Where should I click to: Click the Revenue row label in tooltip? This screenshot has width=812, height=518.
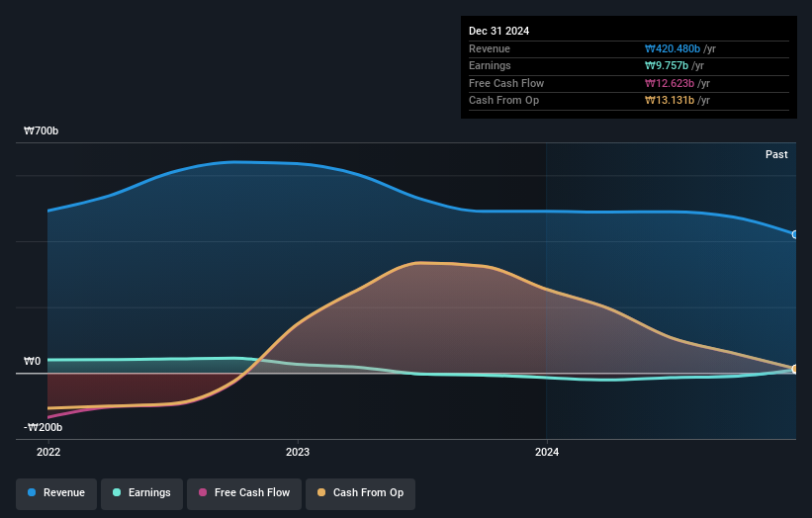tap(490, 48)
